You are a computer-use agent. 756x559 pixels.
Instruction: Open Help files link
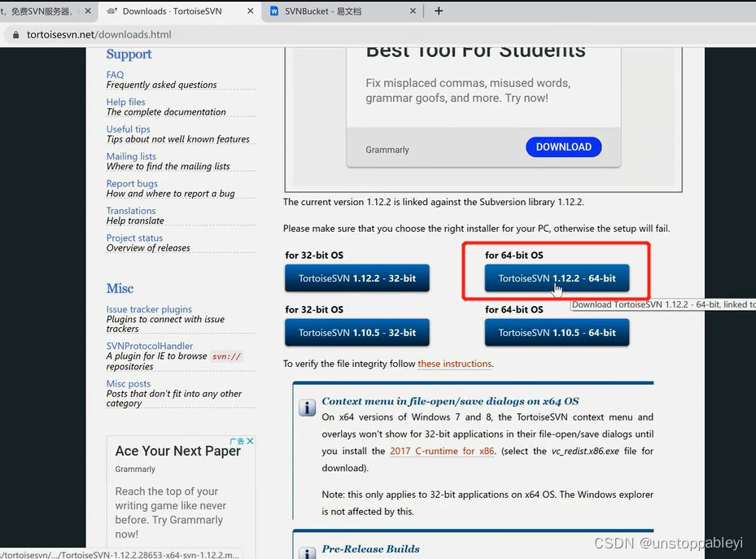126,102
